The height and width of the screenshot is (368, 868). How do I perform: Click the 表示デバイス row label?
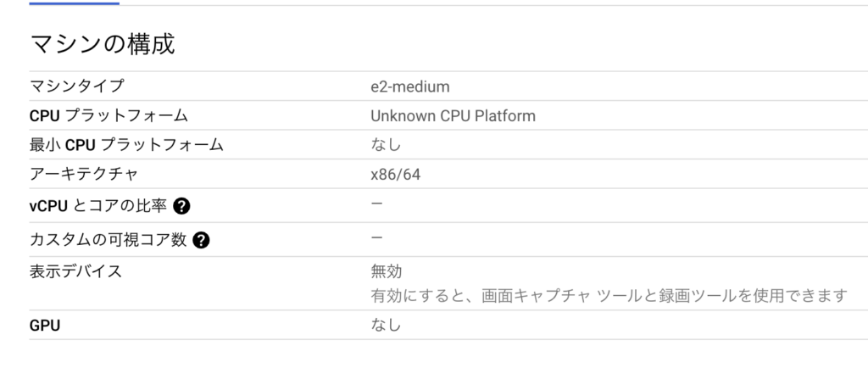75,271
